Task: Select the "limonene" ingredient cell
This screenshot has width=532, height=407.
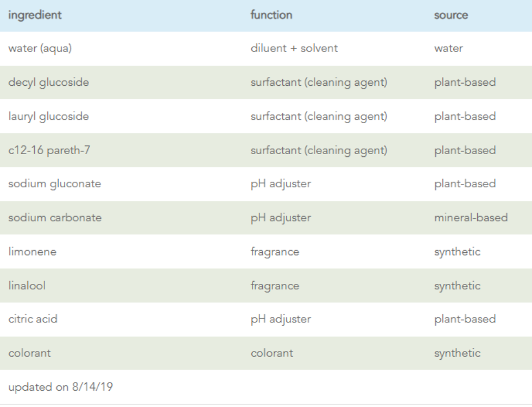Action: point(32,252)
